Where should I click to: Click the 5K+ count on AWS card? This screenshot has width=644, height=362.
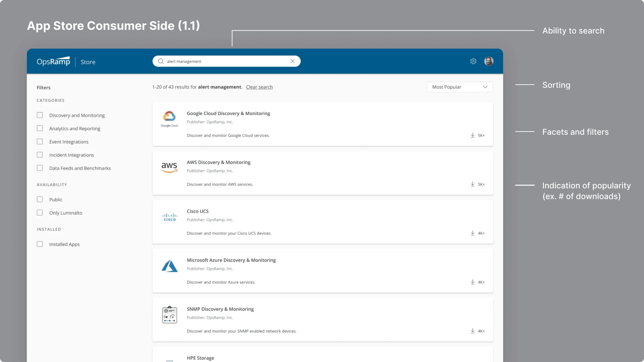pyautogui.click(x=481, y=184)
